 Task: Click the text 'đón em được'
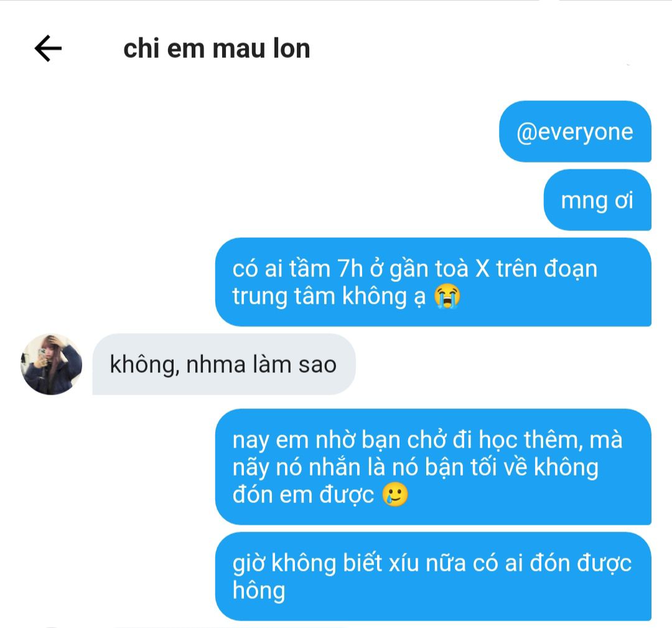click(303, 495)
